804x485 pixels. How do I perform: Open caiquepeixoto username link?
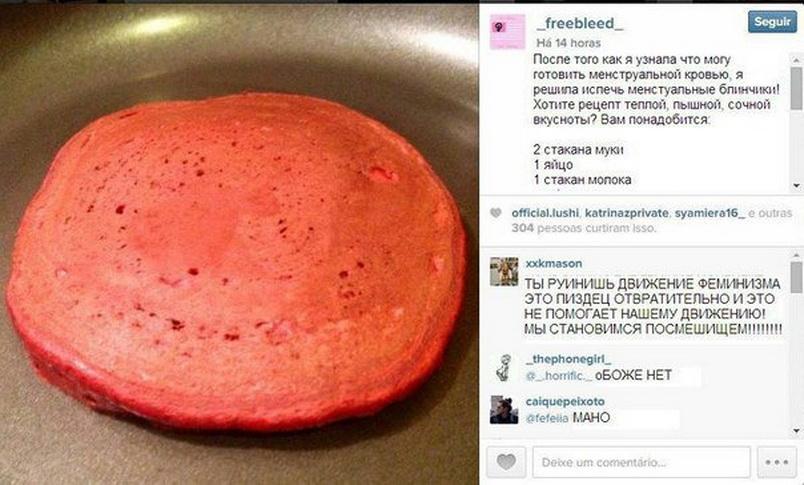565,401
